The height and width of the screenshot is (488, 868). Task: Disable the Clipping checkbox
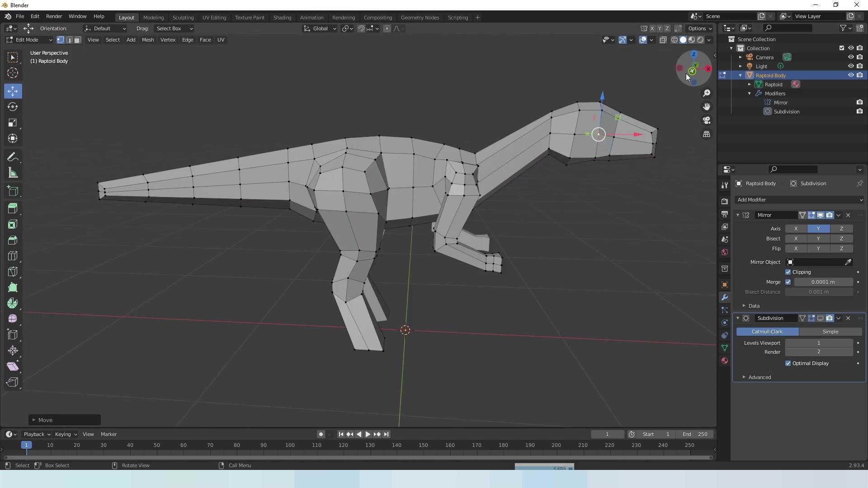point(788,272)
